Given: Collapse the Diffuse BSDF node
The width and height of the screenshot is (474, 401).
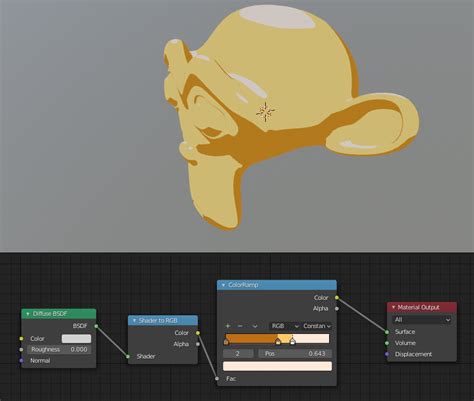Looking at the screenshot, I should [28, 314].
